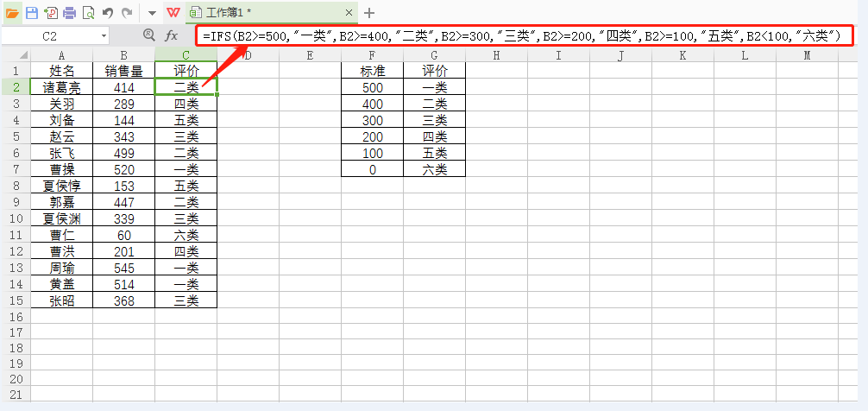The width and height of the screenshot is (868, 411).
Task: Click cell with 姓名 header
Action: tap(61, 70)
